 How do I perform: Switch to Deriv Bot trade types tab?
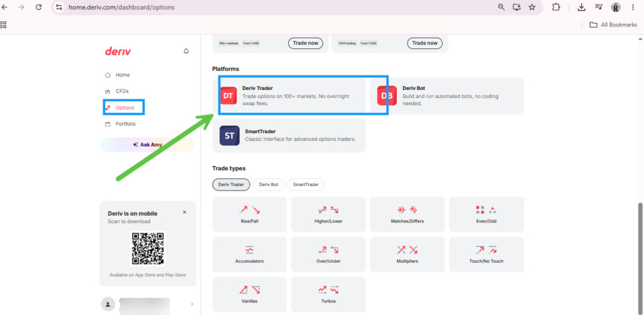point(269,185)
